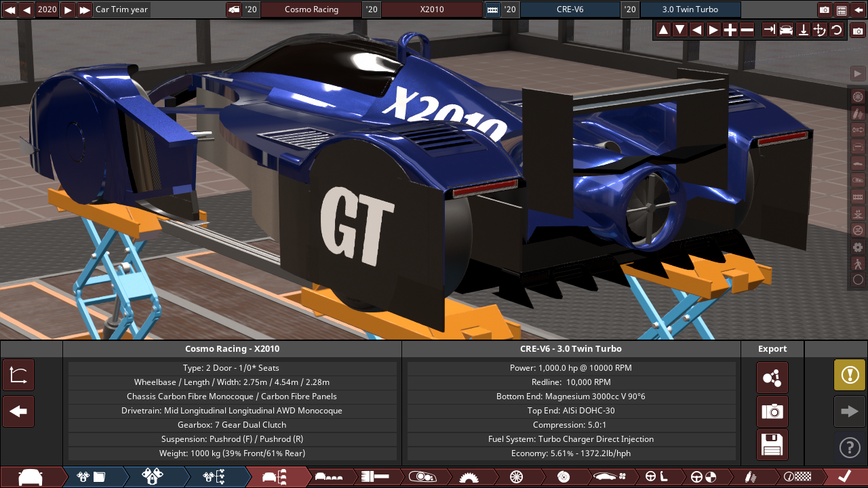Save the car with the floppy disk button
This screenshot has height=488, width=868.
(772, 445)
